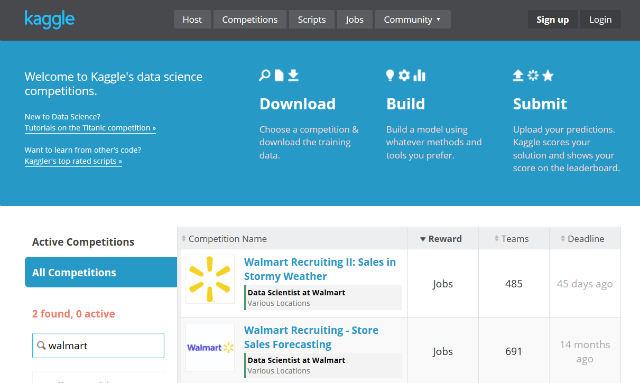Open the Jobs nav item
The width and height of the screenshot is (640, 383).
pos(355,20)
